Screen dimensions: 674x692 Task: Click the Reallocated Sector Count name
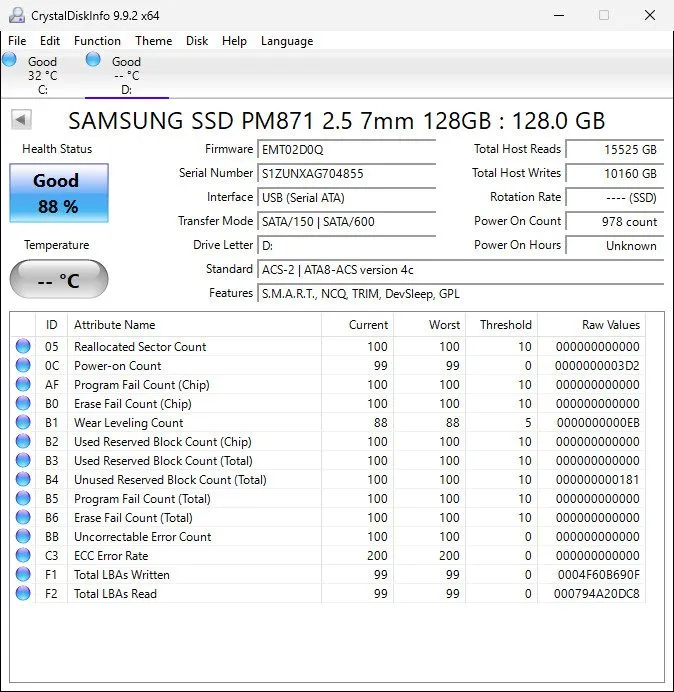pos(140,347)
